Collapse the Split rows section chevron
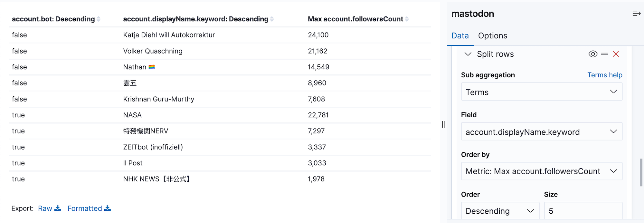 point(468,54)
